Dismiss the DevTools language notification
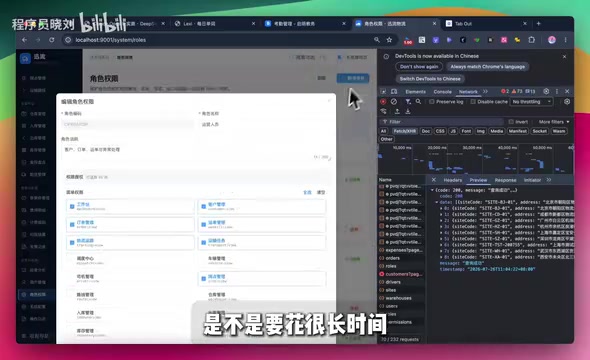 (x=564, y=56)
